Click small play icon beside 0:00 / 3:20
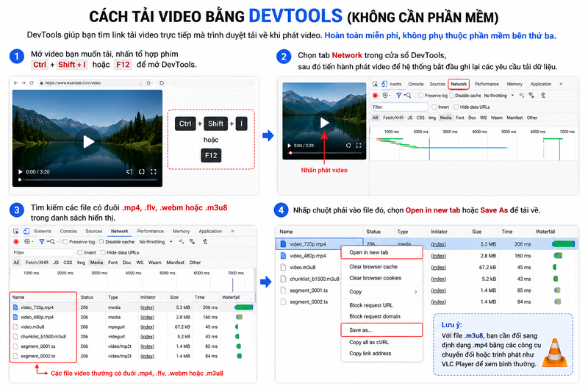This screenshot has height=392, width=588. tap(21, 172)
